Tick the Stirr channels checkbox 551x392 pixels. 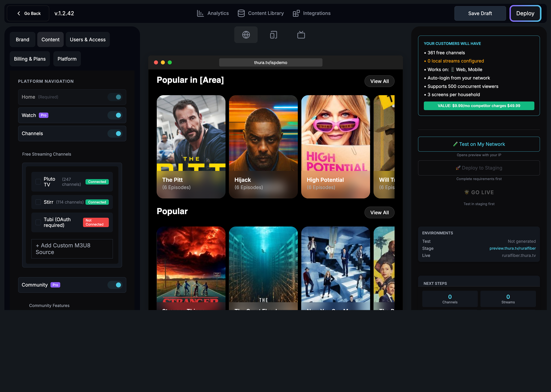click(38, 202)
